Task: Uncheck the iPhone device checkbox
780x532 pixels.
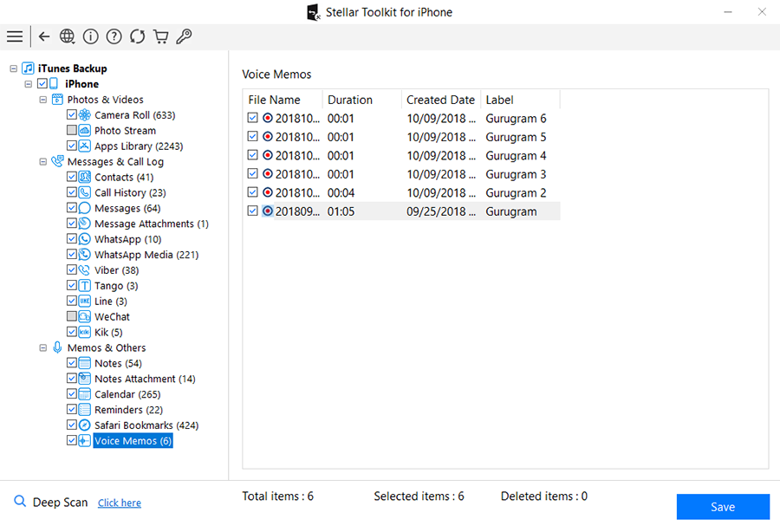Action: click(42, 83)
